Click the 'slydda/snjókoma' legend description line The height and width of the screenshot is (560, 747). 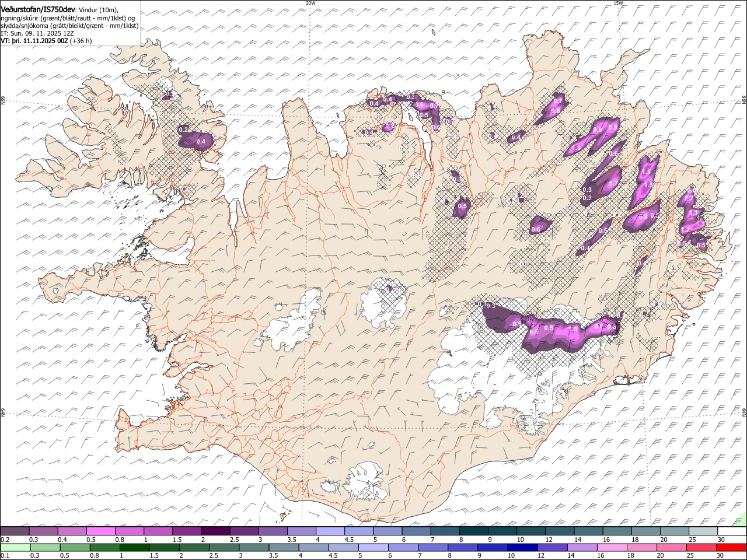coord(69,26)
